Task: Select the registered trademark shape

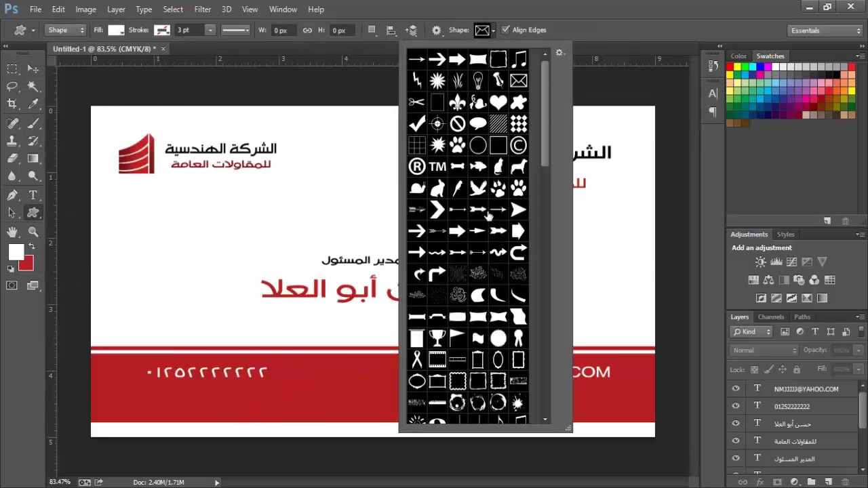Action: 417,166
